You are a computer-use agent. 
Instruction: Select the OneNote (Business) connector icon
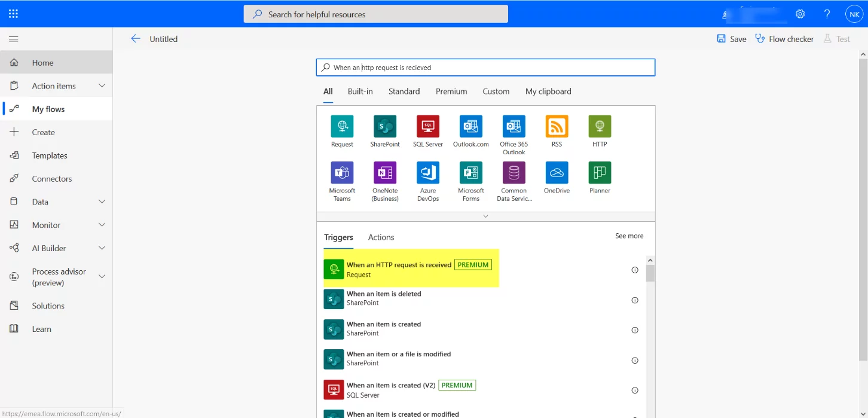[385, 173]
